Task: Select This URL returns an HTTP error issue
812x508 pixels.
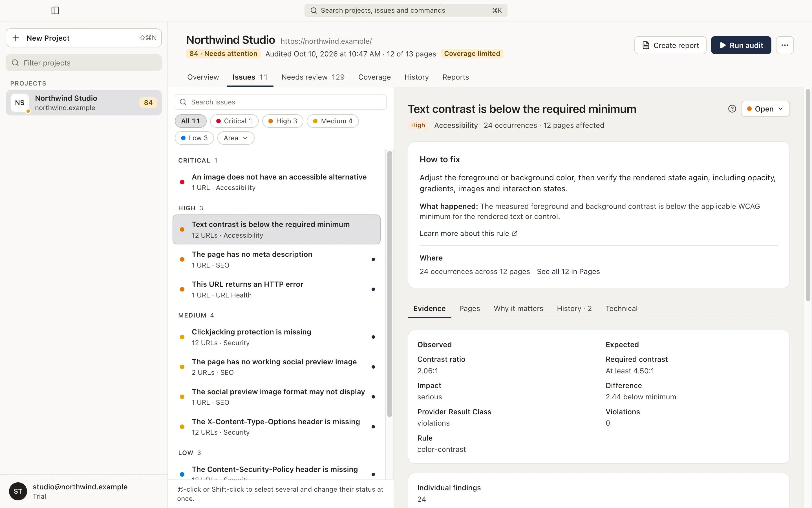Action: [277, 289]
